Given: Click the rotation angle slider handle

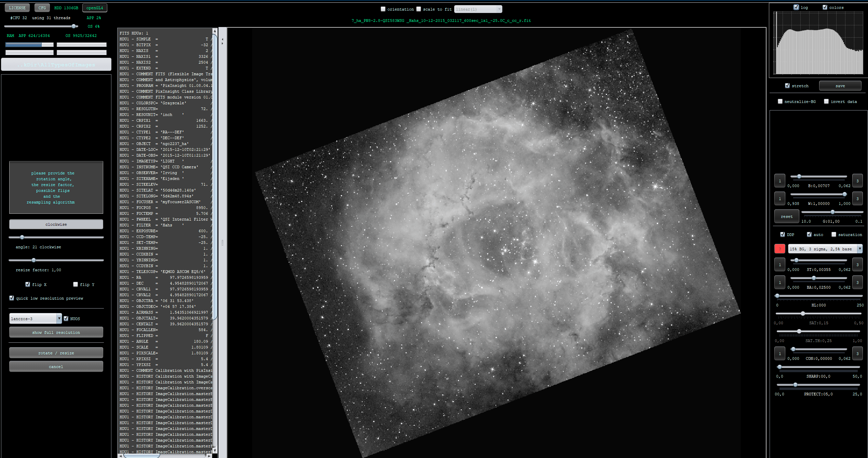Looking at the screenshot, I should [22, 237].
